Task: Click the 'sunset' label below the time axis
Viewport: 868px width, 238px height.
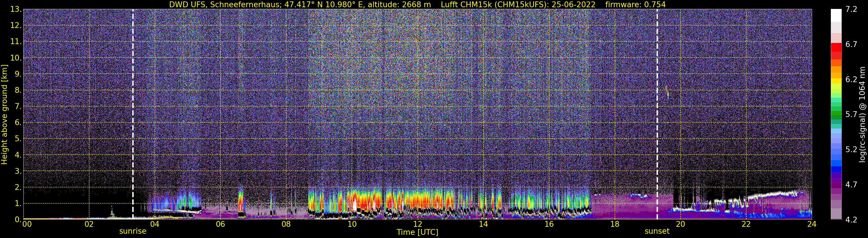Action: click(657, 231)
